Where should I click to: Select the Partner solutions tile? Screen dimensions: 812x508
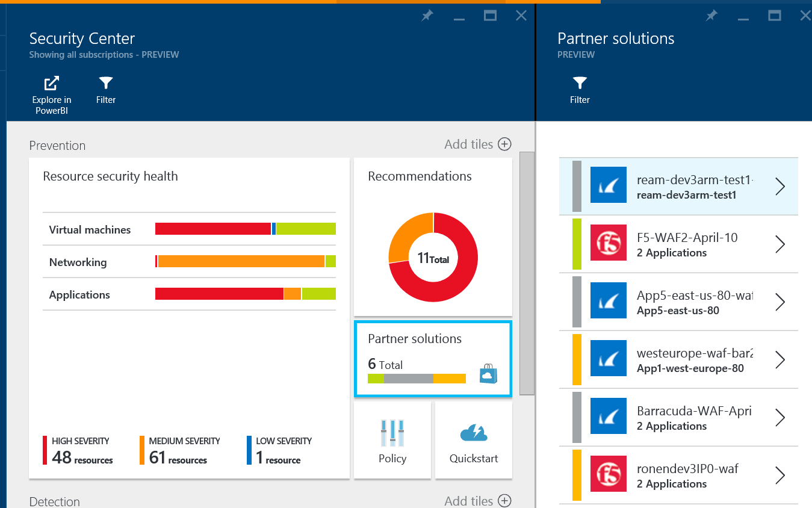433,359
